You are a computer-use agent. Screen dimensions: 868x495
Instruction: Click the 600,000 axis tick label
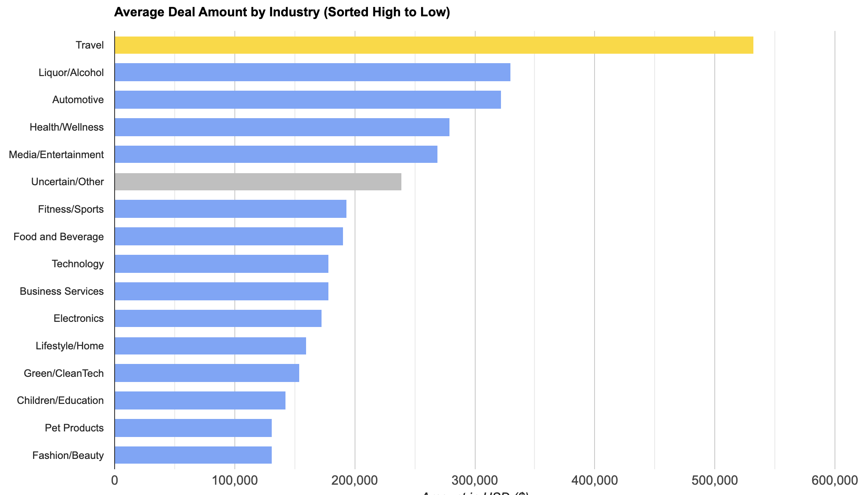point(834,480)
